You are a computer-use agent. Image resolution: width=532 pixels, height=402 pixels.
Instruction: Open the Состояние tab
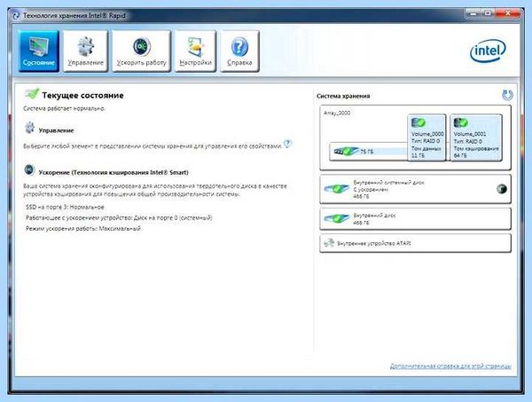(x=39, y=51)
